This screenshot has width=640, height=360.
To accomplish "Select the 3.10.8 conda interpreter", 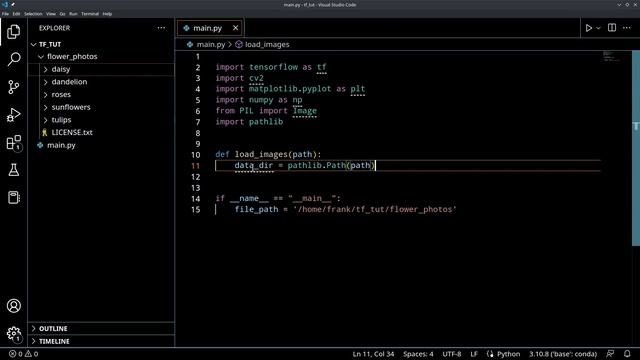I will [563, 354].
